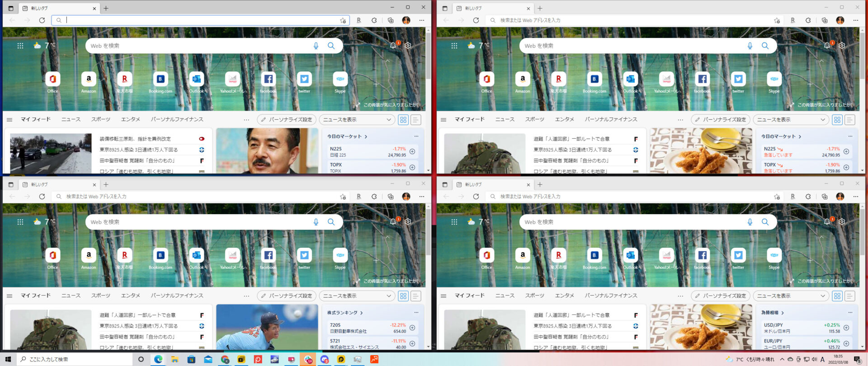Open 田中聖容疑者 headline in bottom-left window

137,337
